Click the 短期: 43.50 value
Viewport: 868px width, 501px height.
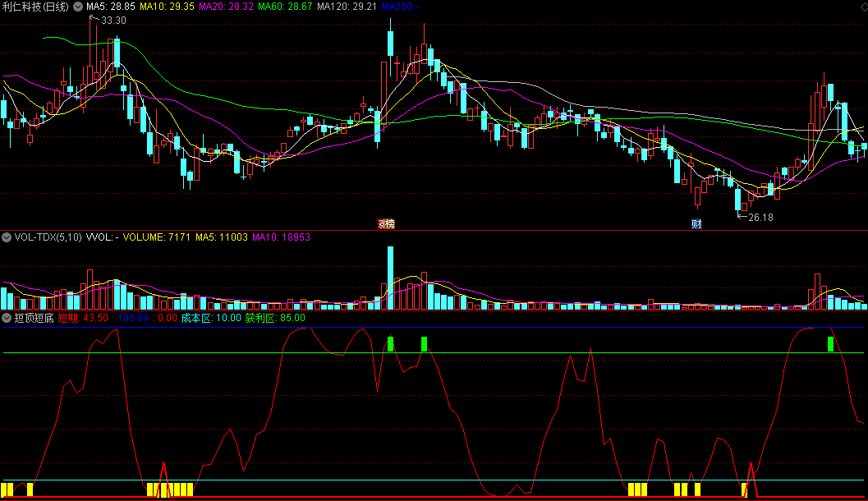tap(83, 318)
